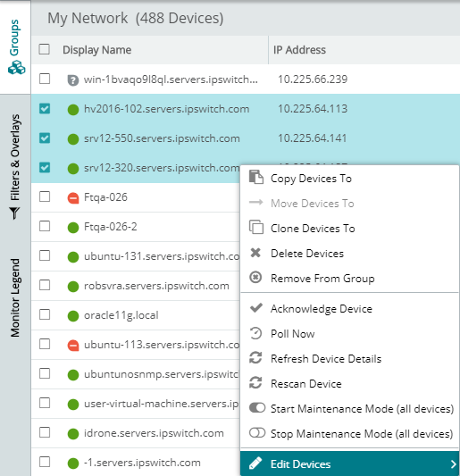Check the Ftqa-026-2 row checkbox
Screen dimensions: 460x476
click(45, 226)
